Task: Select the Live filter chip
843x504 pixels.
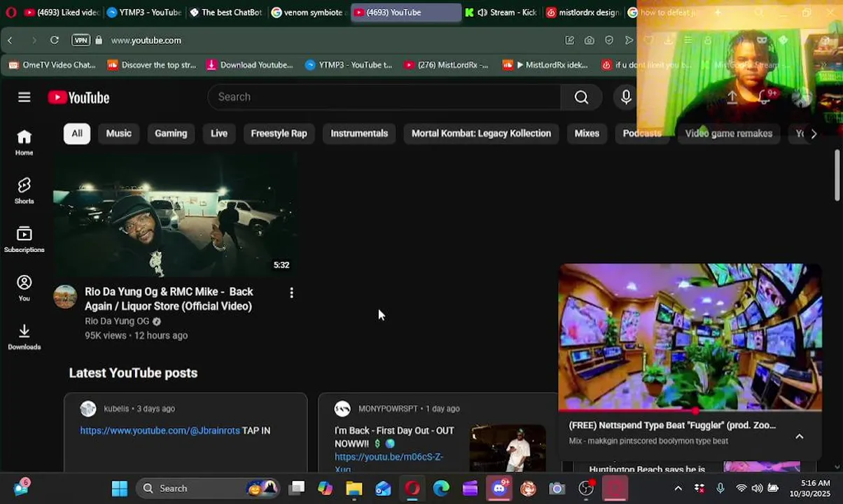Action: pos(219,133)
